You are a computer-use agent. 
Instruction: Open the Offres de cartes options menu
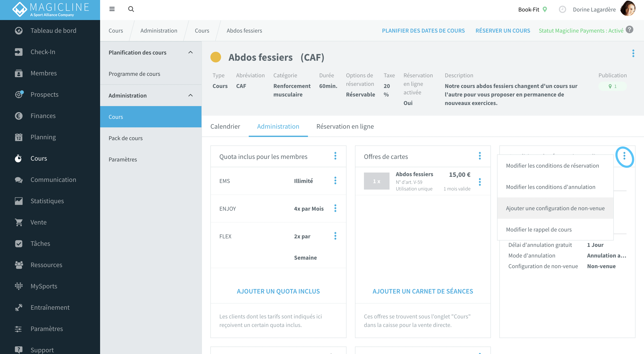(x=480, y=156)
